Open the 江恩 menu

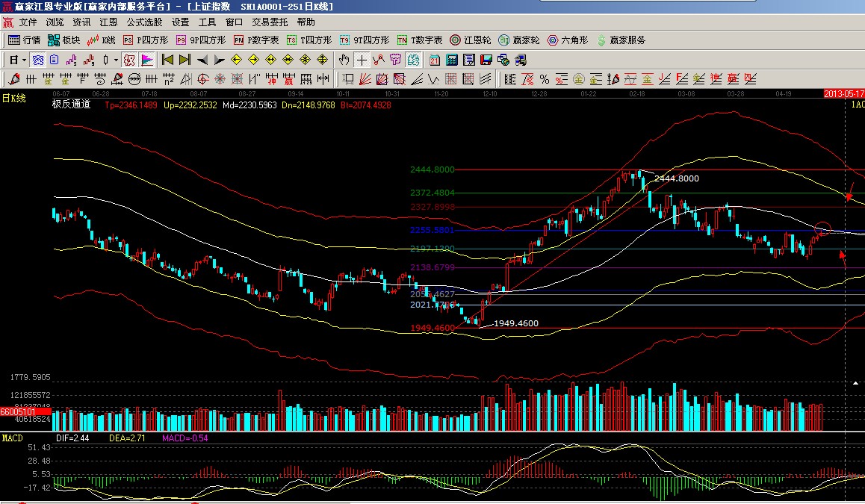tap(108, 22)
